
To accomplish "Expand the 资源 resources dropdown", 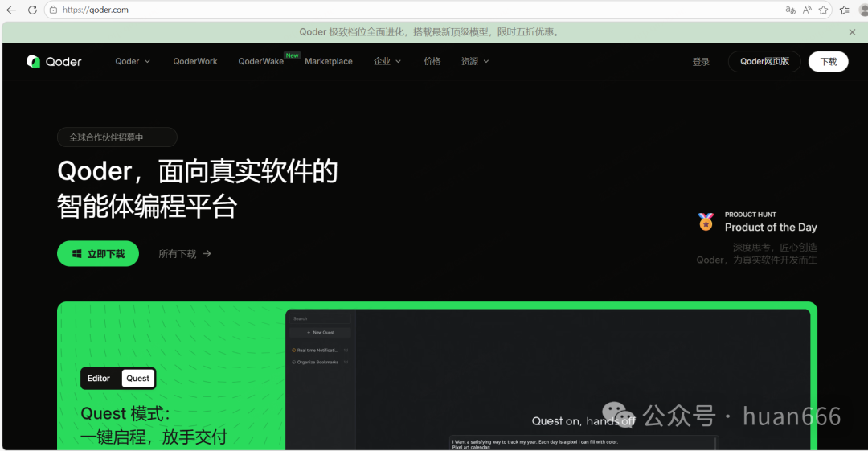I will tap(475, 61).
